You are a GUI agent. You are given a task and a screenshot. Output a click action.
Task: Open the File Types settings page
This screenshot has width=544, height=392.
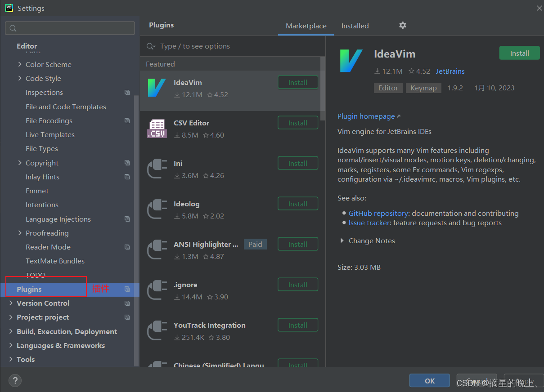(x=42, y=148)
